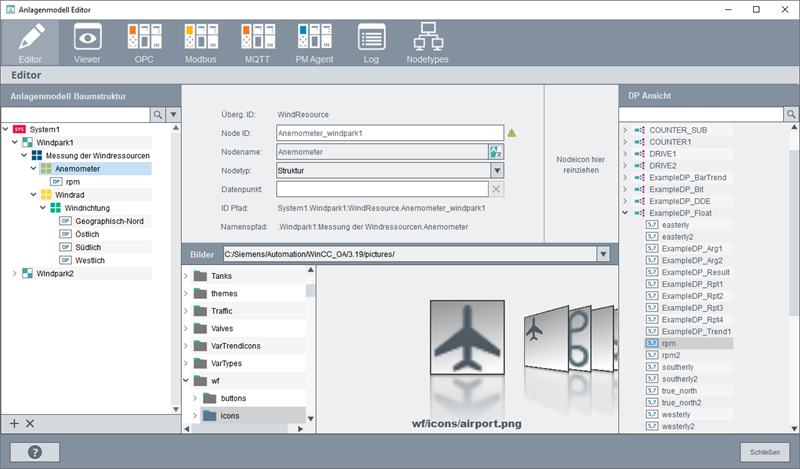Clear the Datenpunkt field with X button
The width and height of the screenshot is (800, 469).
(x=496, y=189)
